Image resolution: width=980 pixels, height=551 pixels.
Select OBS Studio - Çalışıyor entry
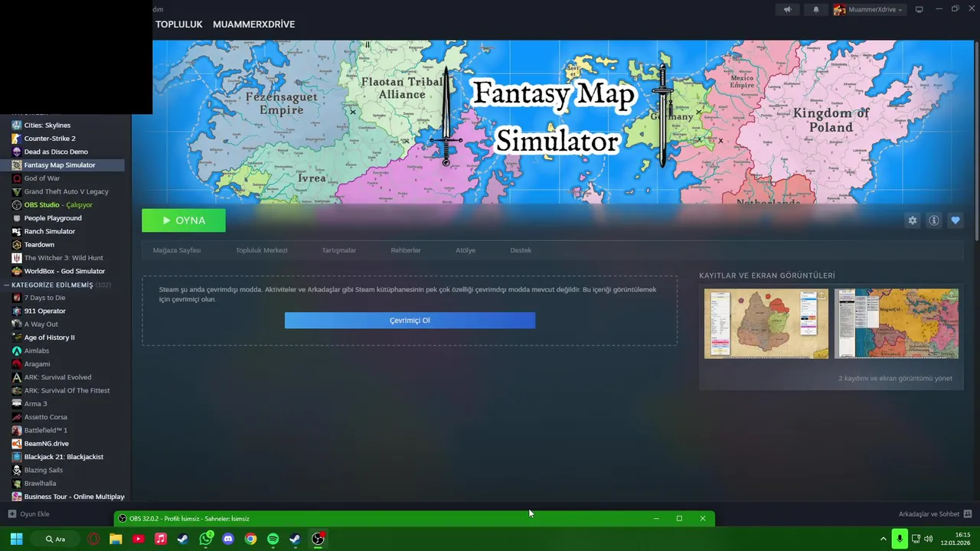(x=58, y=205)
